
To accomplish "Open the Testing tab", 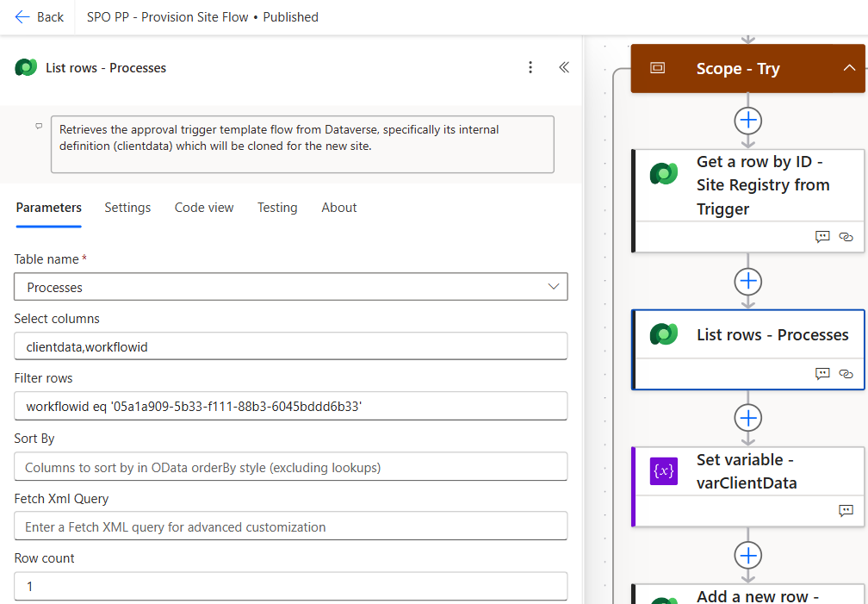I will pyautogui.click(x=277, y=208).
